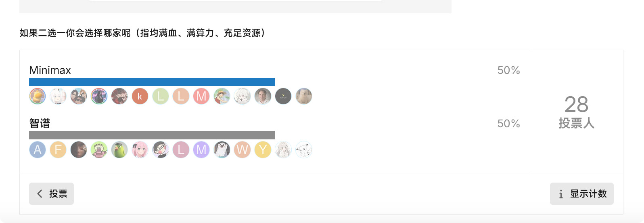
Task: Select the blue 'A' voter avatar
Action: pos(38,150)
